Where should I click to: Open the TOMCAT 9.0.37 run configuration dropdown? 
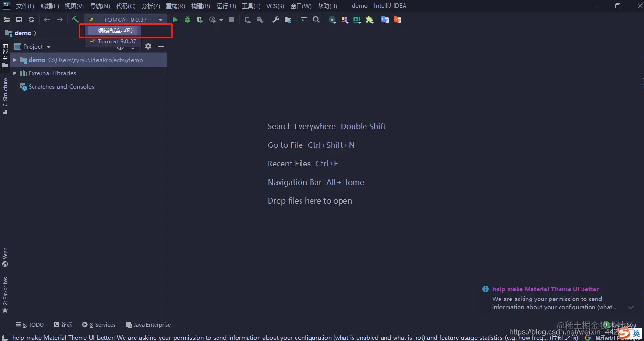pos(126,20)
